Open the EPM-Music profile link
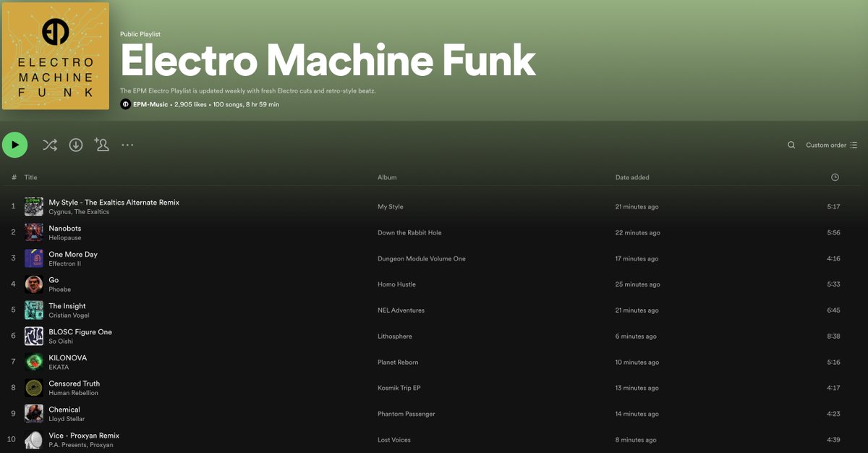868x453 pixels. pos(150,105)
